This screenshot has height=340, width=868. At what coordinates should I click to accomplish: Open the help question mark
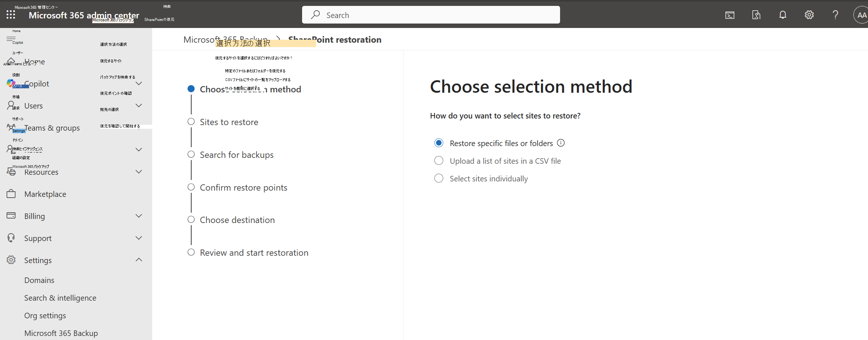[835, 15]
